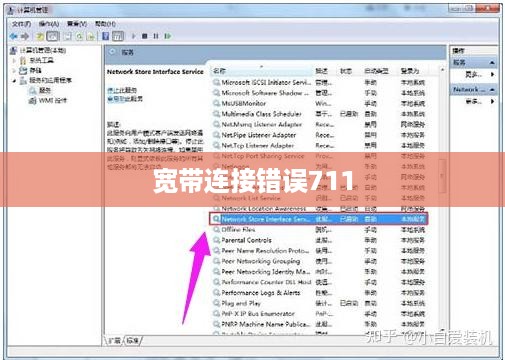Screen dimensions: 505x360
Task: Click the gear icon beside Offline Files
Action: pos(217,230)
